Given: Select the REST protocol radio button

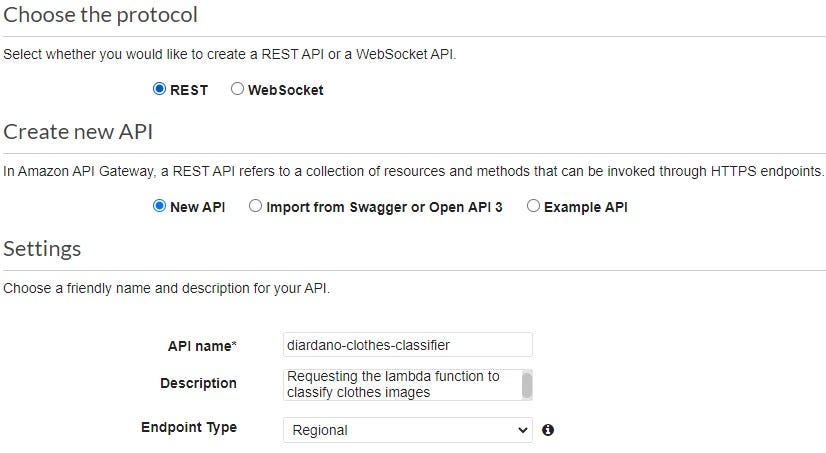Looking at the screenshot, I should [x=159, y=89].
